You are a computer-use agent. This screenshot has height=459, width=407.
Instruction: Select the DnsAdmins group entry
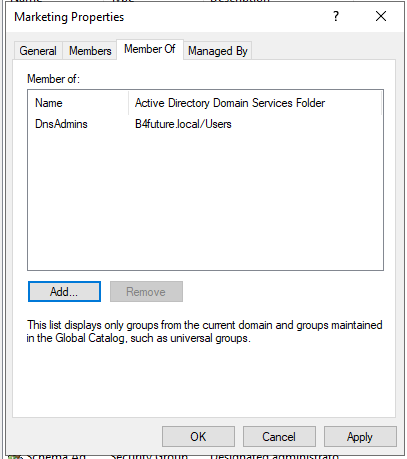pyautogui.click(x=61, y=124)
